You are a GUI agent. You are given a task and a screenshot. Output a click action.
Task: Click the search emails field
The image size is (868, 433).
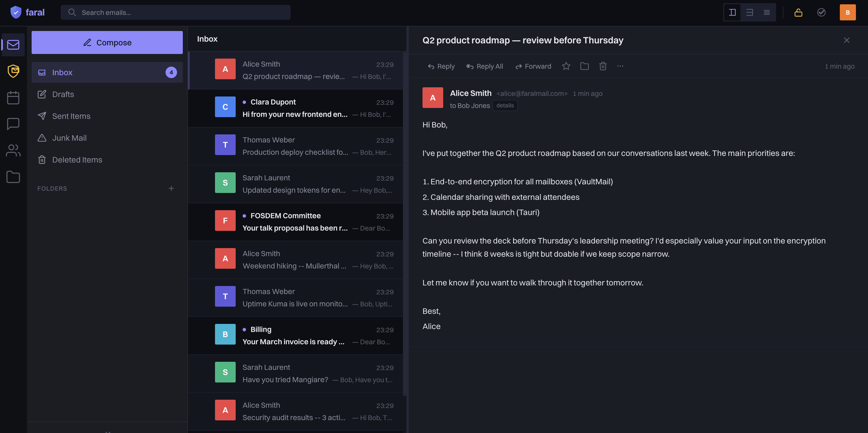[x=175, y=12]
